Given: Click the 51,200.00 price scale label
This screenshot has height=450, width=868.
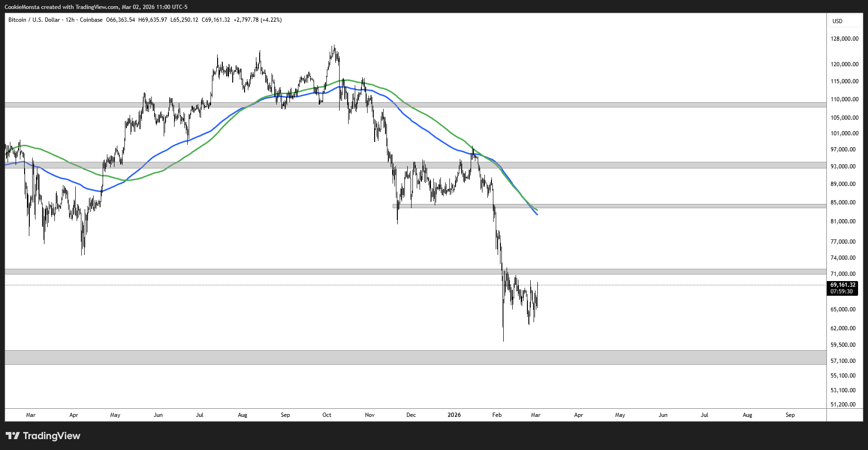Looking at the screenshot, I should pyautogui.click(x=843, y=405).
